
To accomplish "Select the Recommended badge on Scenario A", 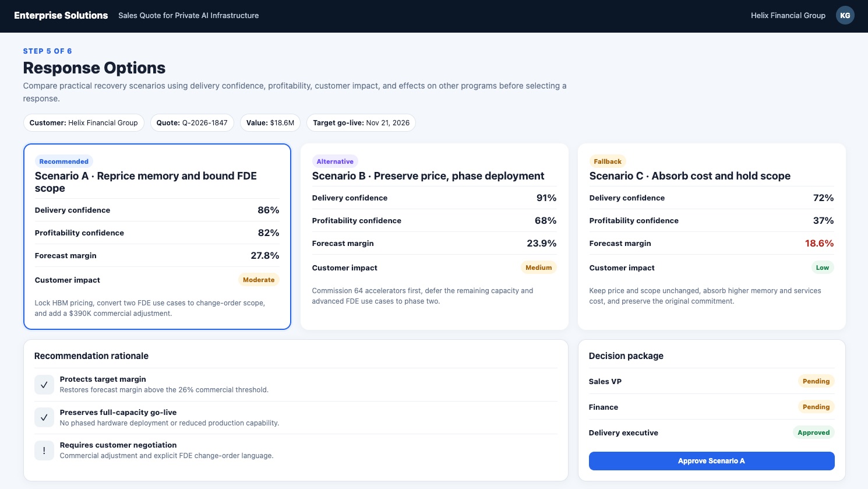I will click(x=64, y=161).
